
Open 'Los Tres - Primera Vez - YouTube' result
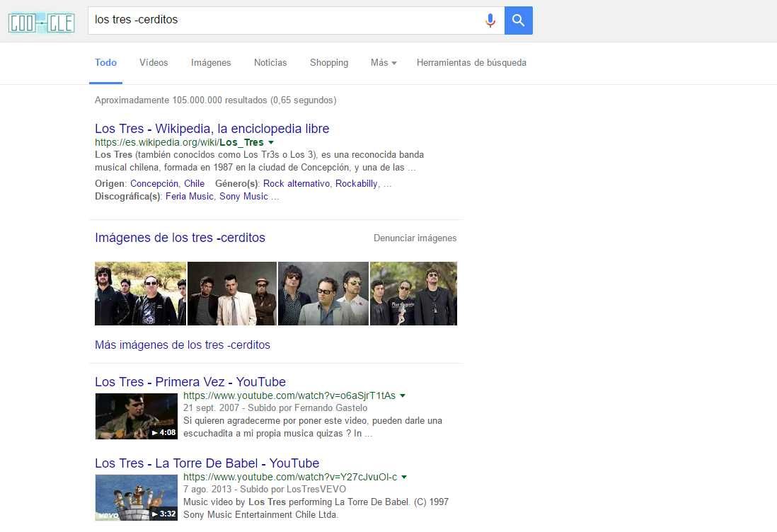(190, 382)
